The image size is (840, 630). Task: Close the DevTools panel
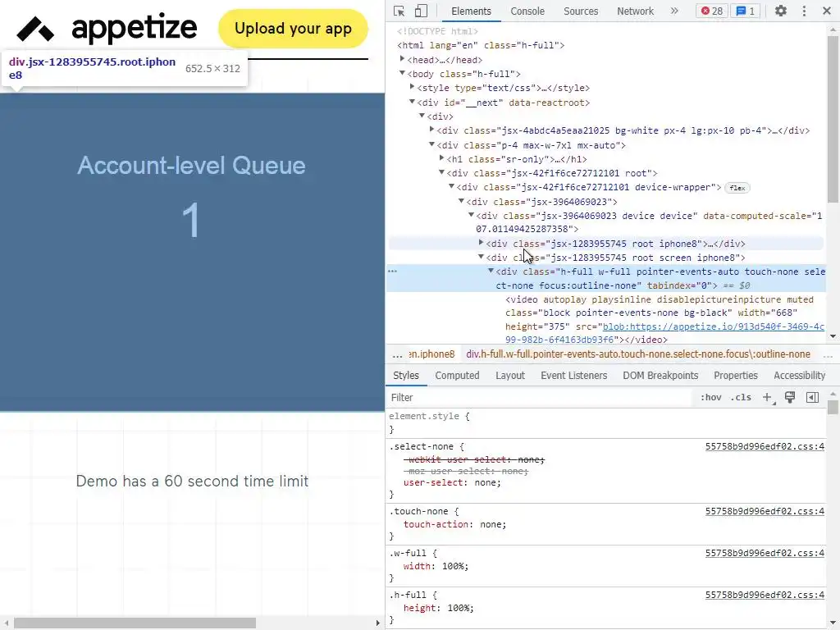(x=827, y=11)
